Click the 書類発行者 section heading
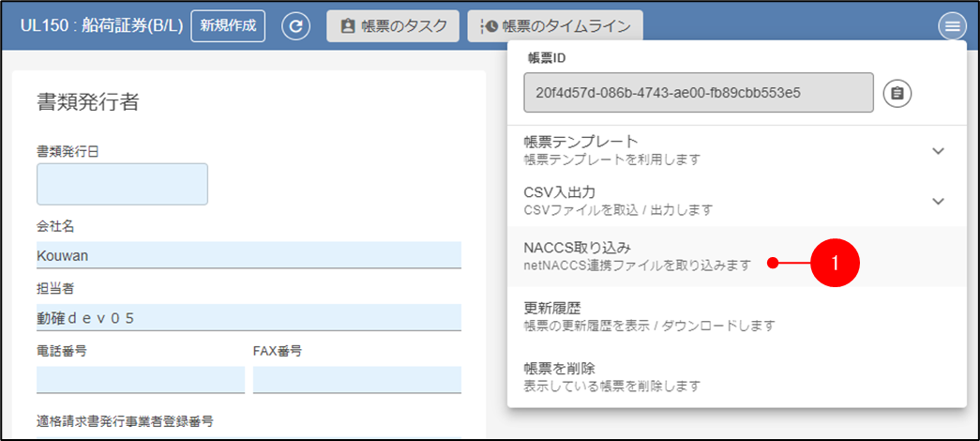The width and height of the screenshot is (980, 441). (x=87, y=102)
